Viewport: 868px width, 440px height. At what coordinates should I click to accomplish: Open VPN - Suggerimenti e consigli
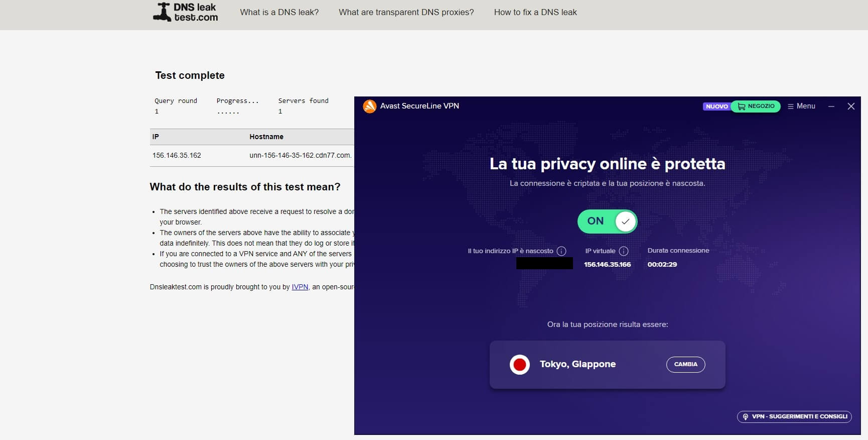coord(794,416)
